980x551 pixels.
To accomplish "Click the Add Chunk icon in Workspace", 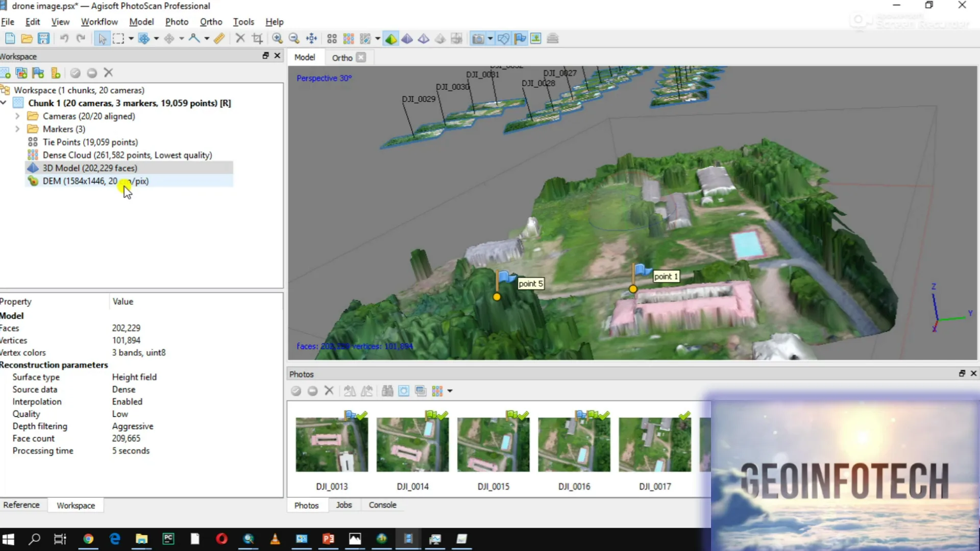I will click(x=5, y=73).
